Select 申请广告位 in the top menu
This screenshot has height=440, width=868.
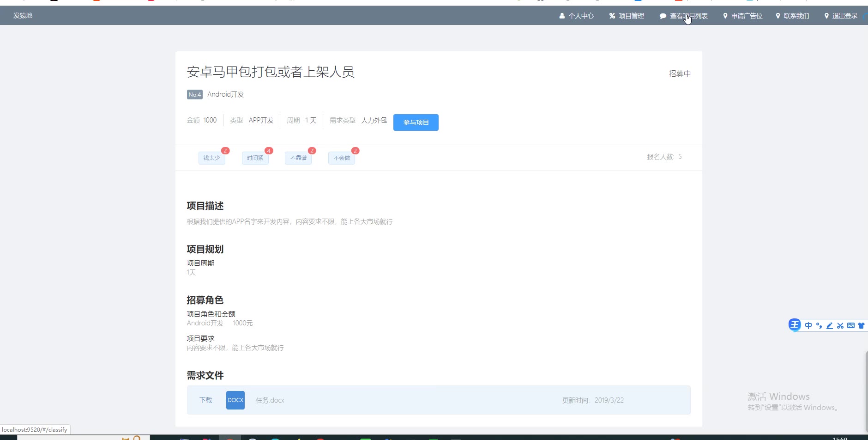click(742, 16)
